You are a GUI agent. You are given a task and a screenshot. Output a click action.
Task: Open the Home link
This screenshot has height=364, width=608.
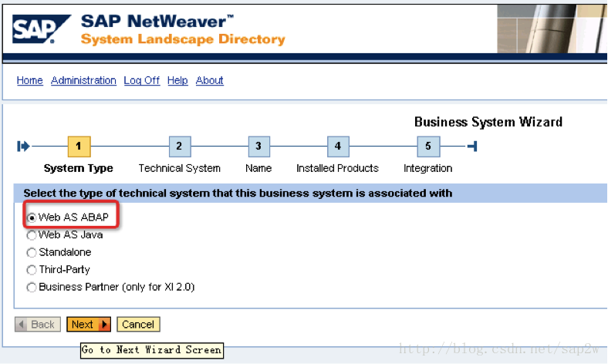tap(30, 81)
